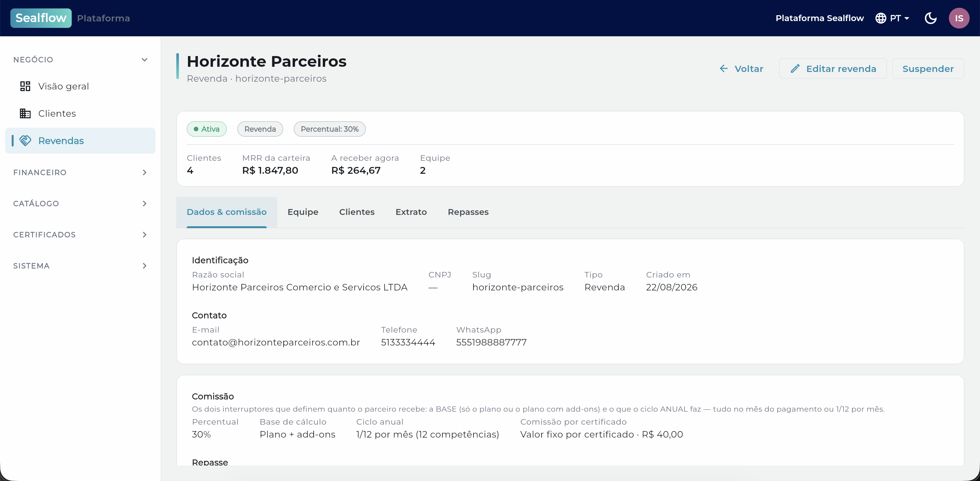Click the Visão geral dashboard icon

[25, 86]
